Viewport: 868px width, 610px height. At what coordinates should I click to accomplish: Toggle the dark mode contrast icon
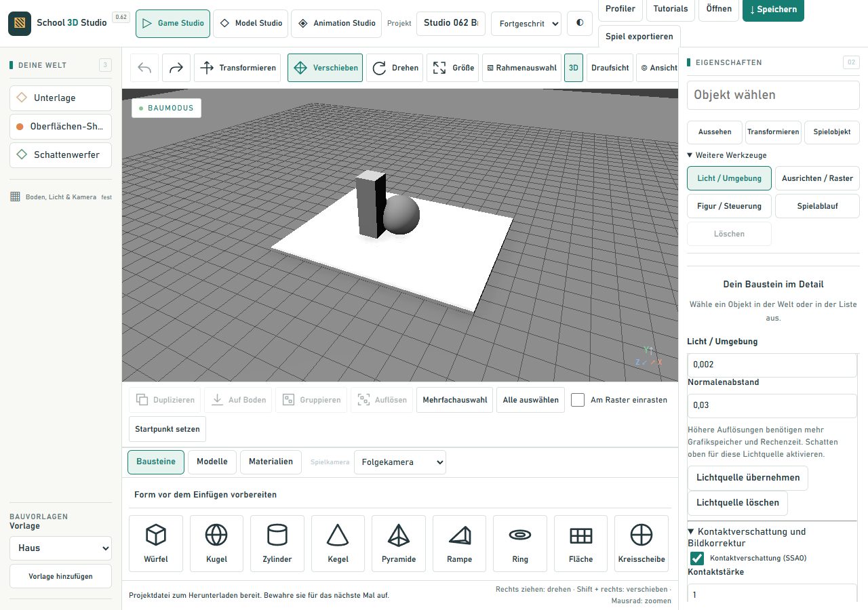click(580, 22)
